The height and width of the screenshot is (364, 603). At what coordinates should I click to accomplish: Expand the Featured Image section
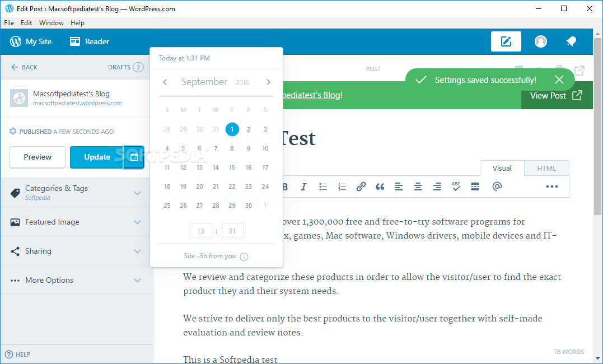(77, 222)
